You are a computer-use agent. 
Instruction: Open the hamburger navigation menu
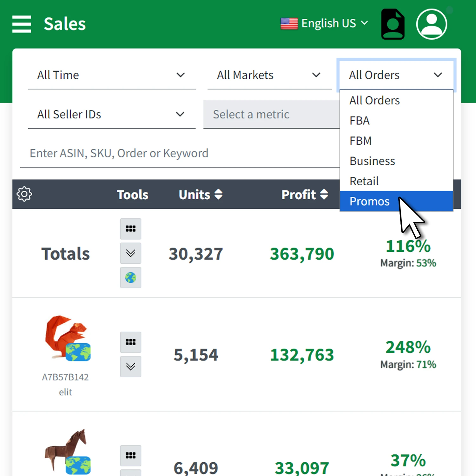point(22,24)
